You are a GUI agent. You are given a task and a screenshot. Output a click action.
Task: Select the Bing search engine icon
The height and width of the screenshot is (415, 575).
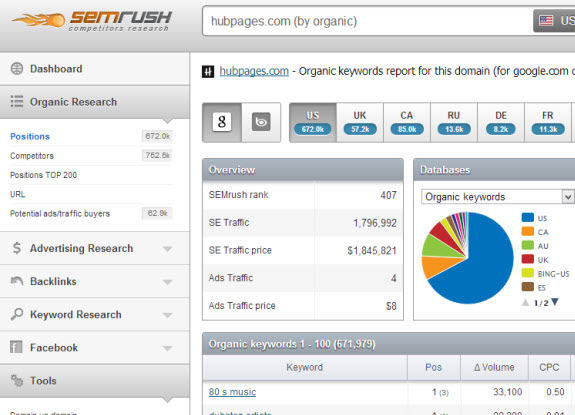[261, 122]
